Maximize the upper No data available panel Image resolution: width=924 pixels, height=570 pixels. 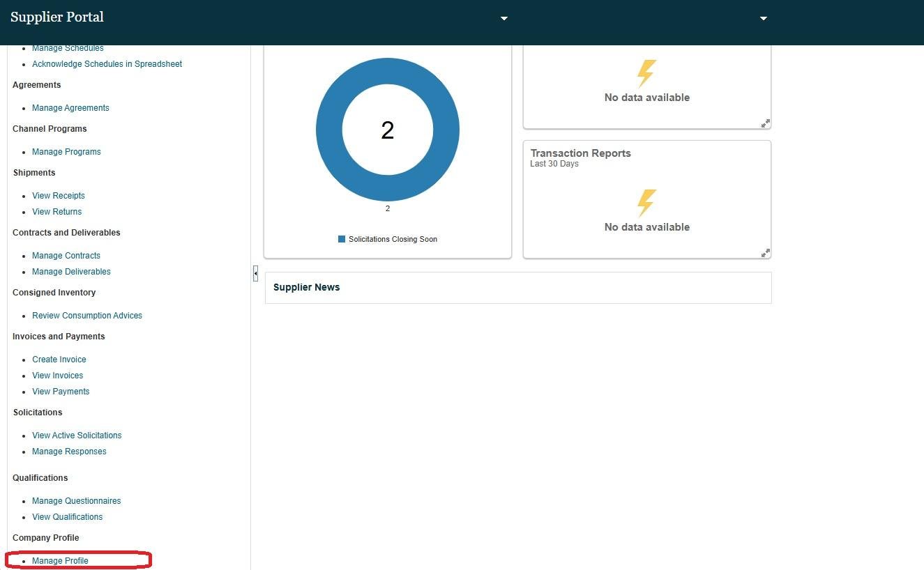pos(765,123)
